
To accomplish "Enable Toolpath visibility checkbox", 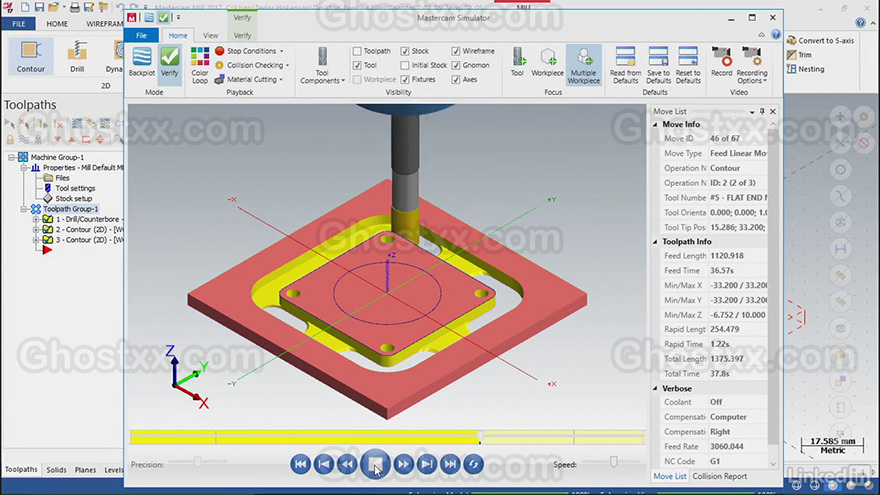I will pyautogui.click(x=357, y=51).
